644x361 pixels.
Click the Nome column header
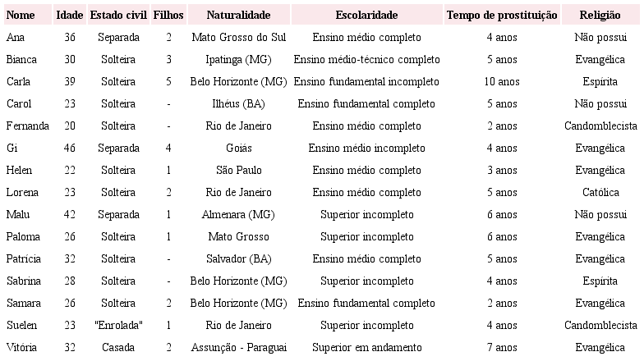point(21,16)
